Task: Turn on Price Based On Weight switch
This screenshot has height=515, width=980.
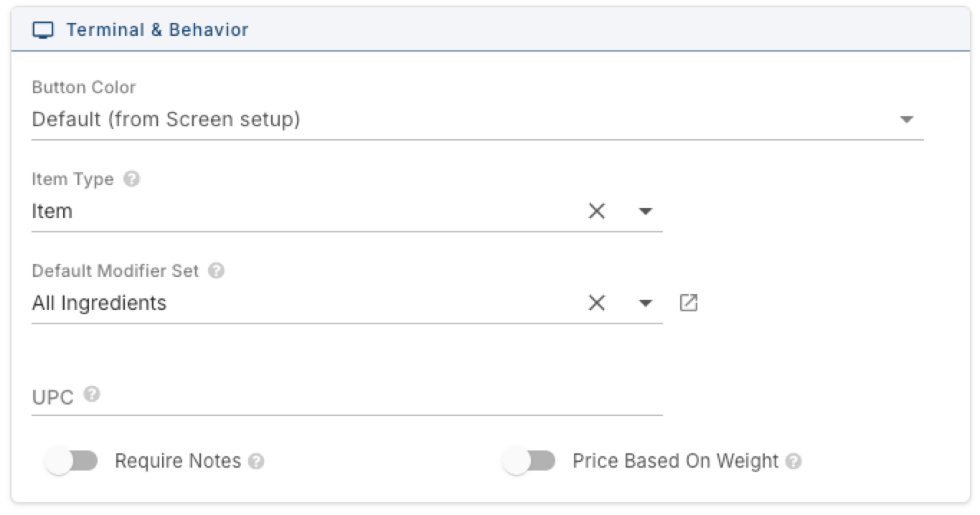Action: click(529, 461)
